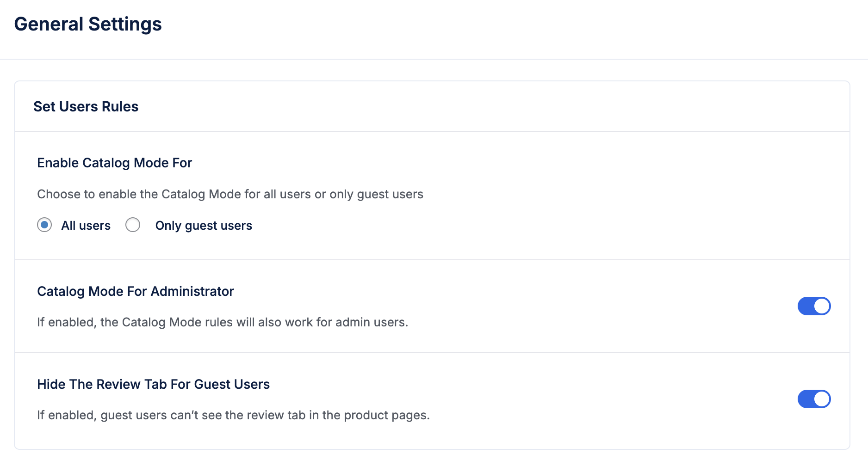This screenshot has height=466, width=868.
Task: Click the description about all or guest users
Action: (x=230, y=194)
